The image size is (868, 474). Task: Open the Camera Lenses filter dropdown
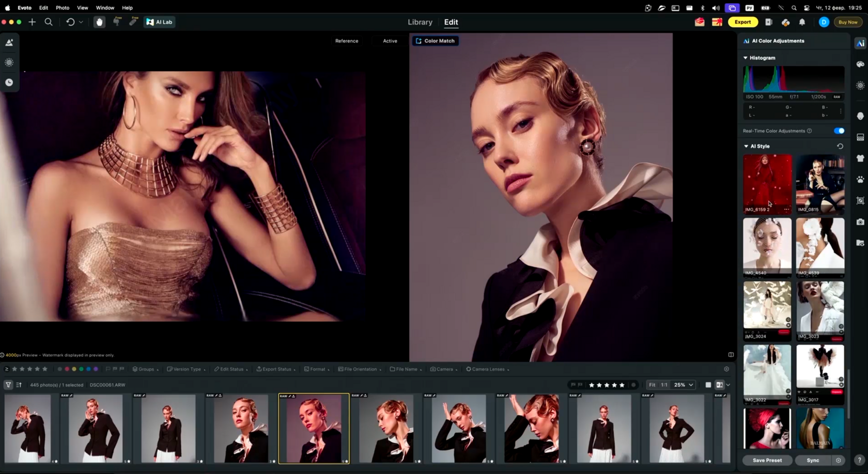pyautogui.click(x=487, y=369)
